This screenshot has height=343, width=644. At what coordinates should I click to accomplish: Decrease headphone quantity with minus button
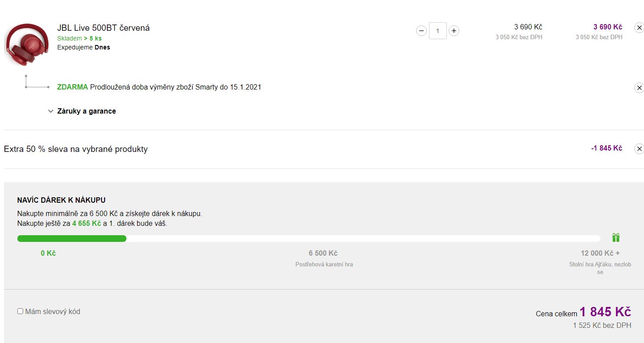point(421,31)
